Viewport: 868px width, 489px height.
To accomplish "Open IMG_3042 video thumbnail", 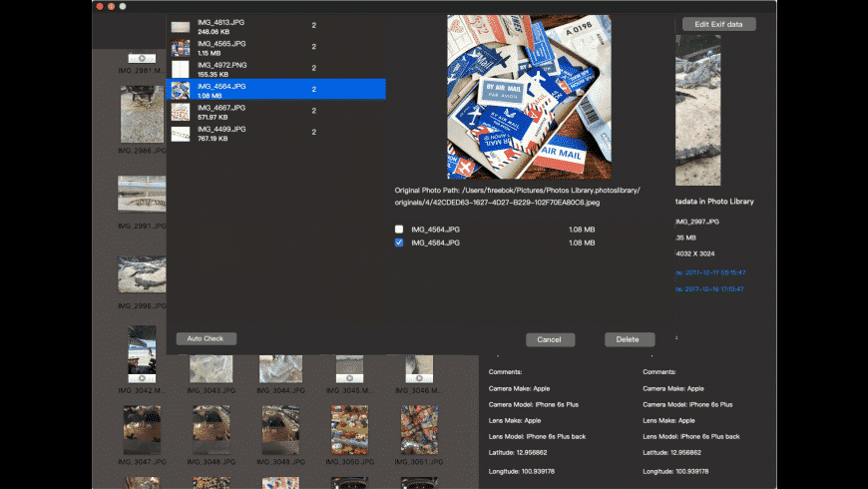I will click(142, 354).
